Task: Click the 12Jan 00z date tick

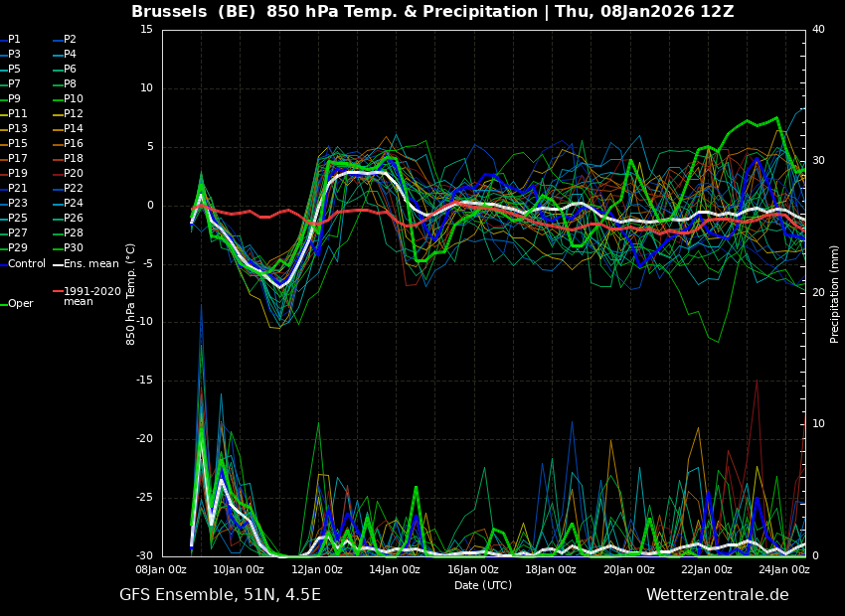Action: click(x=317, y=569)
